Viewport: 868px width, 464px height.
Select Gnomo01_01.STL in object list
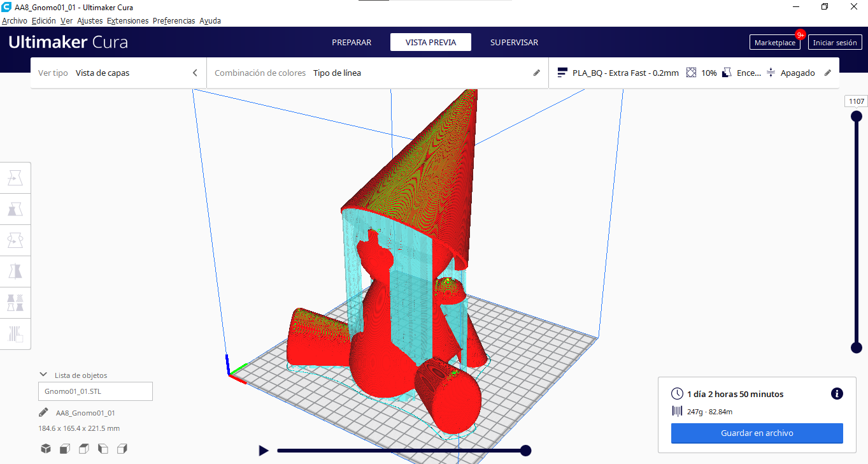[96, 391]
